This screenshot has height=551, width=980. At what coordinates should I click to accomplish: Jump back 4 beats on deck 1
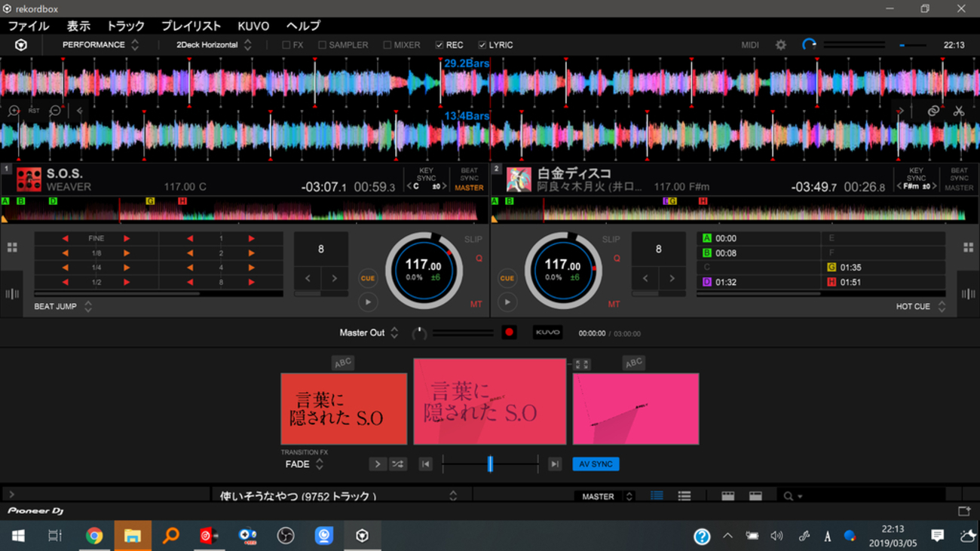190,268
